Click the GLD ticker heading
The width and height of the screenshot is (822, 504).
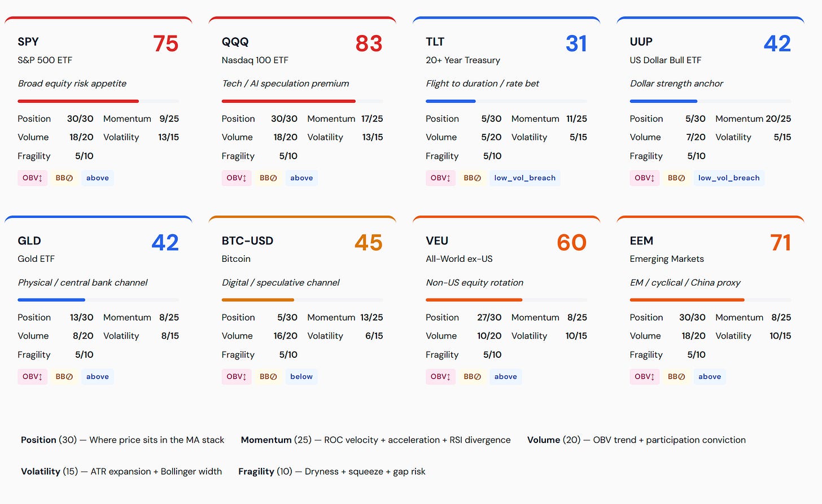pos(29,240)
